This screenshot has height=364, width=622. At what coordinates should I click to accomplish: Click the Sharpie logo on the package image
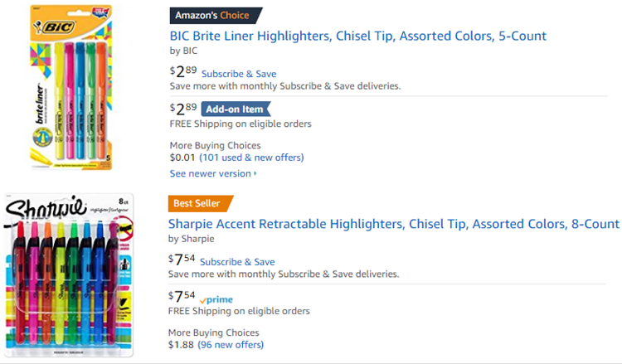point(46,209)
